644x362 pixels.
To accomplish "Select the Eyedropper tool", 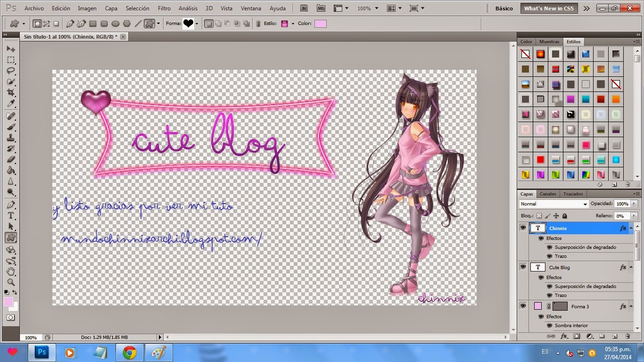I will (11, 104).
